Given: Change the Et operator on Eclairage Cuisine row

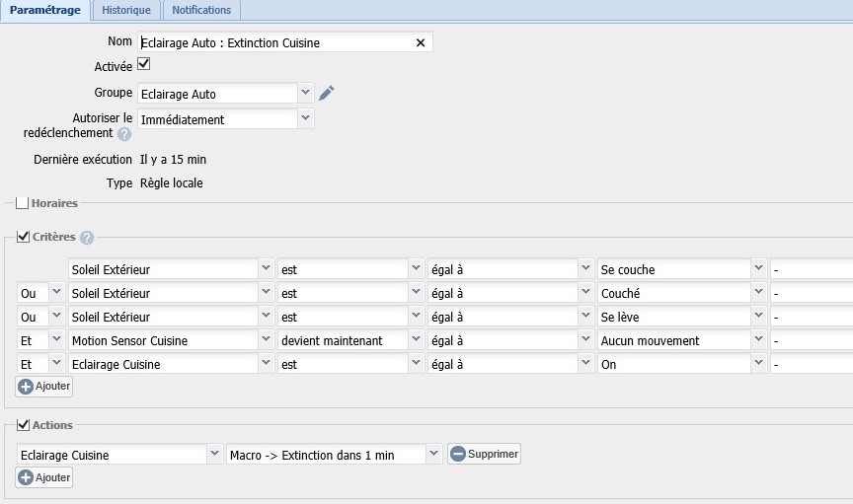Looking at the screenshot, I should tap(40, 365).
